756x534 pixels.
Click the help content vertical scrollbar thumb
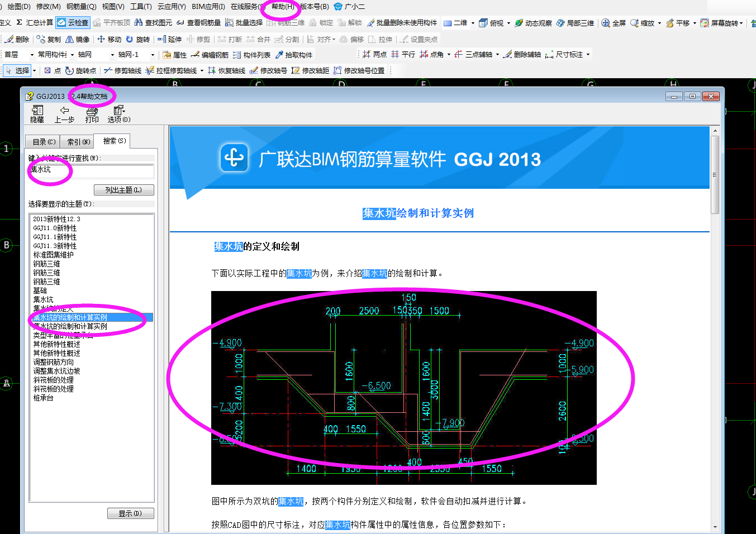715,175
